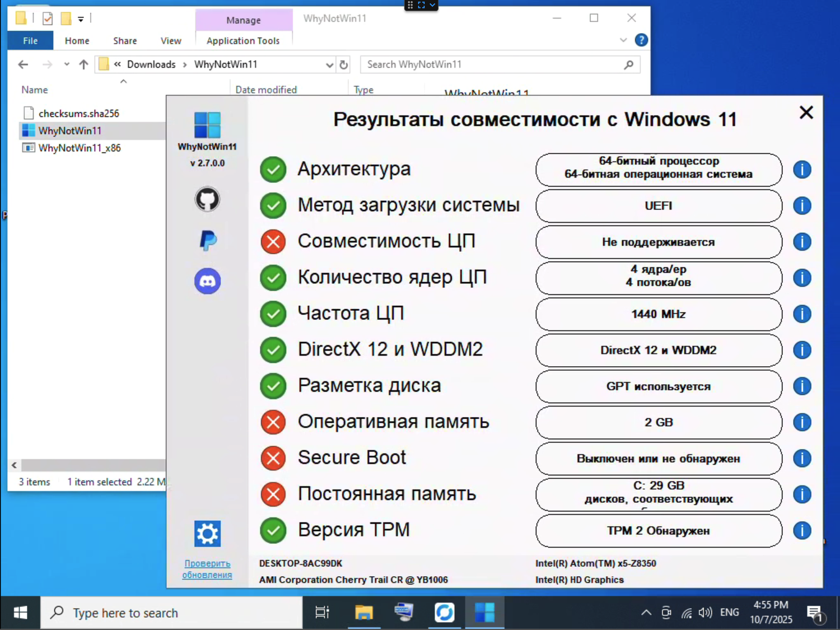Show info for Разметка диска
This screenshot has height=630, width=840.
click(x=802, y=386)
